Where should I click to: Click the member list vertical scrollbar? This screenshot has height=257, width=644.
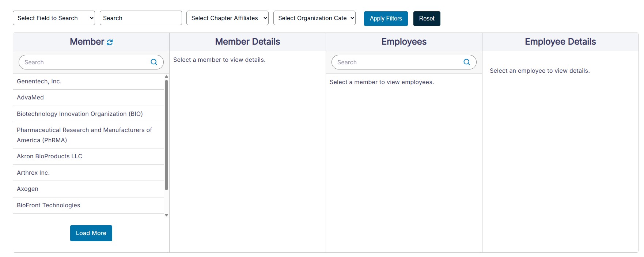166,135
